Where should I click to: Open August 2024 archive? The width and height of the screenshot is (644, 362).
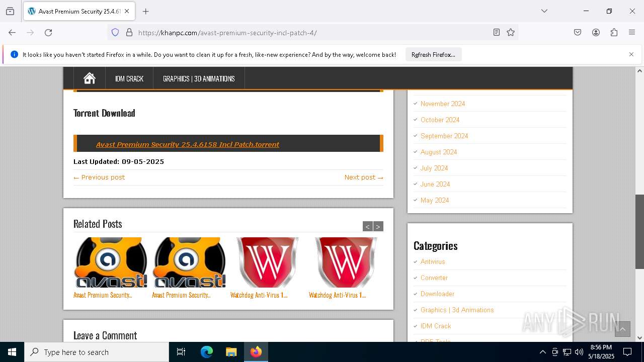[x=439, y=152]
